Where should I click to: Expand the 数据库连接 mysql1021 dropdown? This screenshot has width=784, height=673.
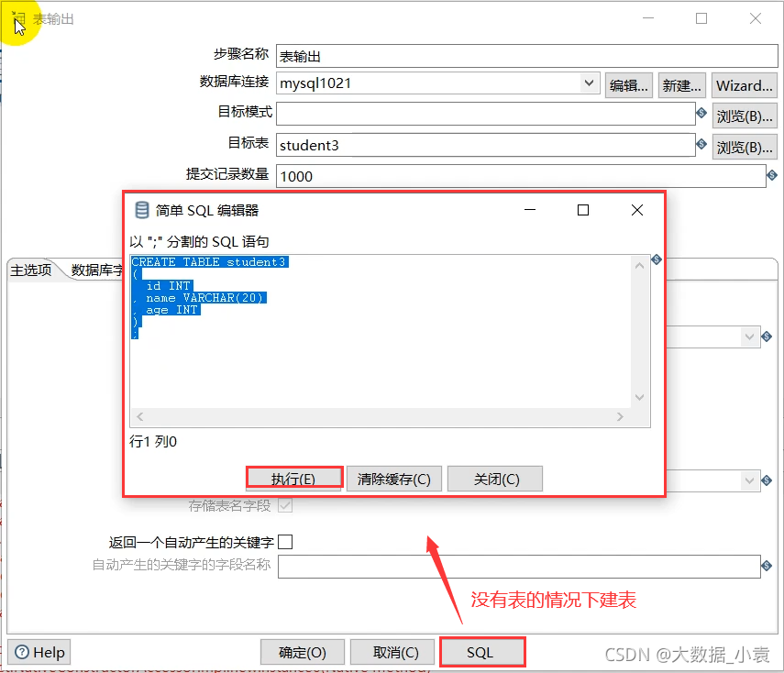(x=589, y=83)
